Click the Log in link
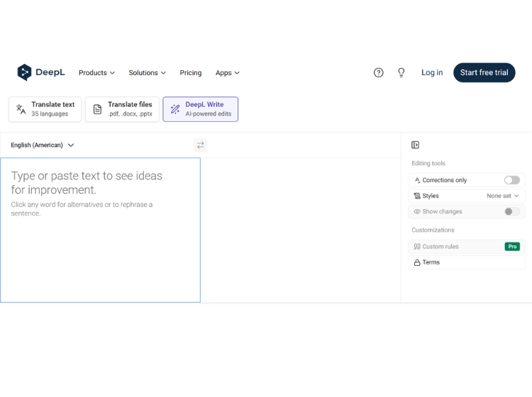 [x=432, y=72]
